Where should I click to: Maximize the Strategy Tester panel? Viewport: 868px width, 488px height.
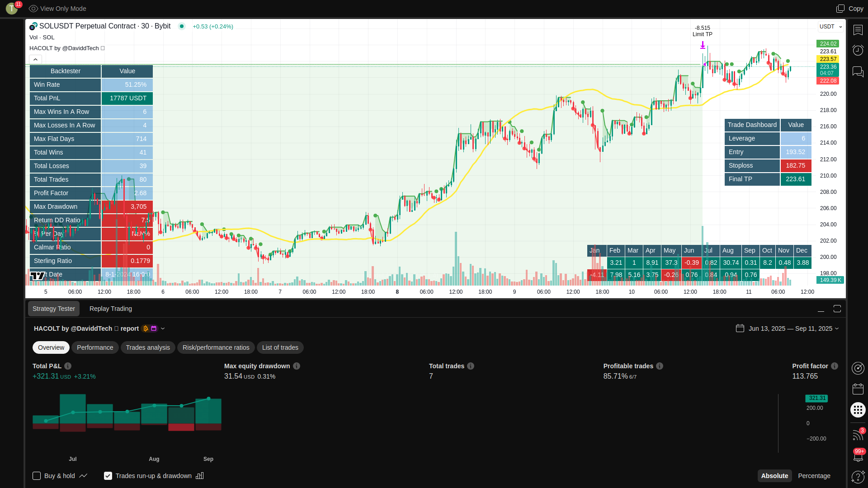pos(837,309)
